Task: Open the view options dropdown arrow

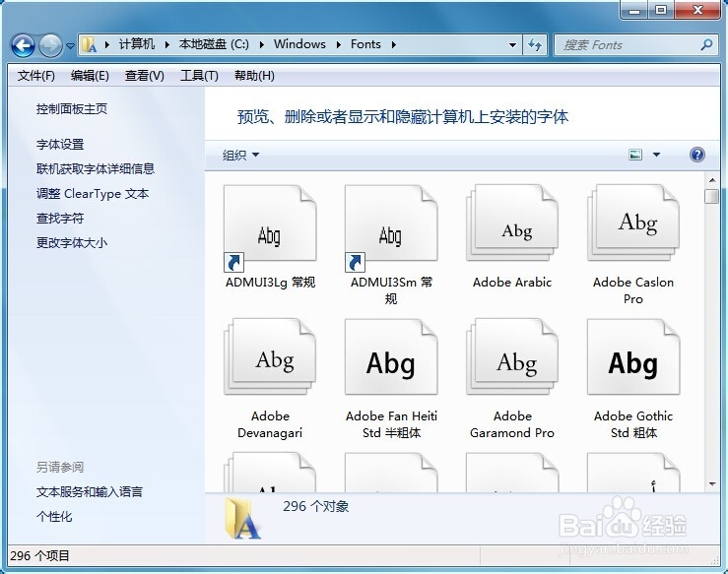Action: pyautogui.click(x=656, y=155)
